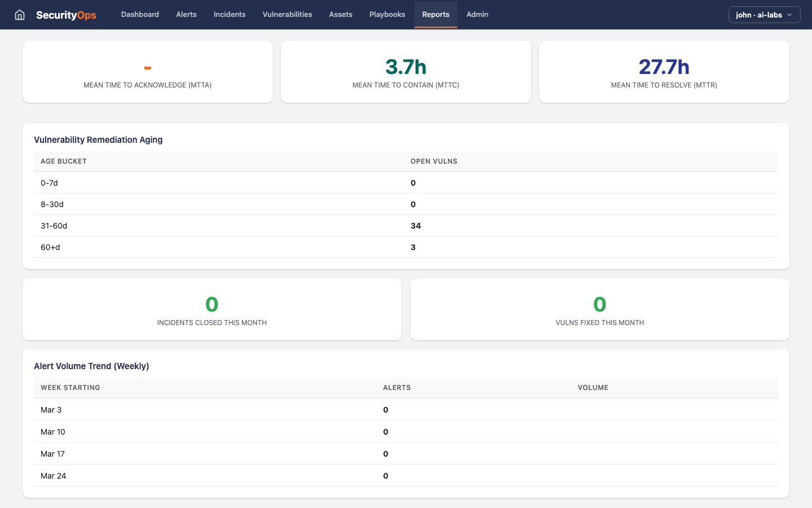Click the home icon in the navbar

[20, 15]
